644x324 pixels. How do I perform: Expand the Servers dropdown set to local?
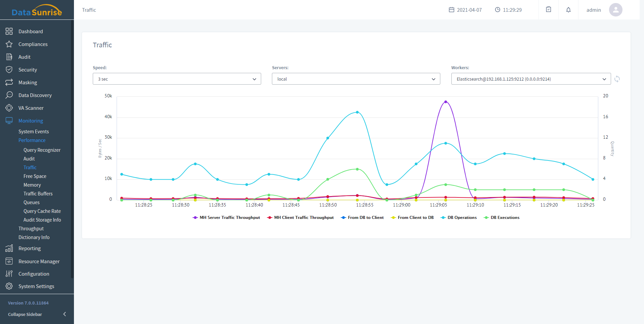click(356, 79)
